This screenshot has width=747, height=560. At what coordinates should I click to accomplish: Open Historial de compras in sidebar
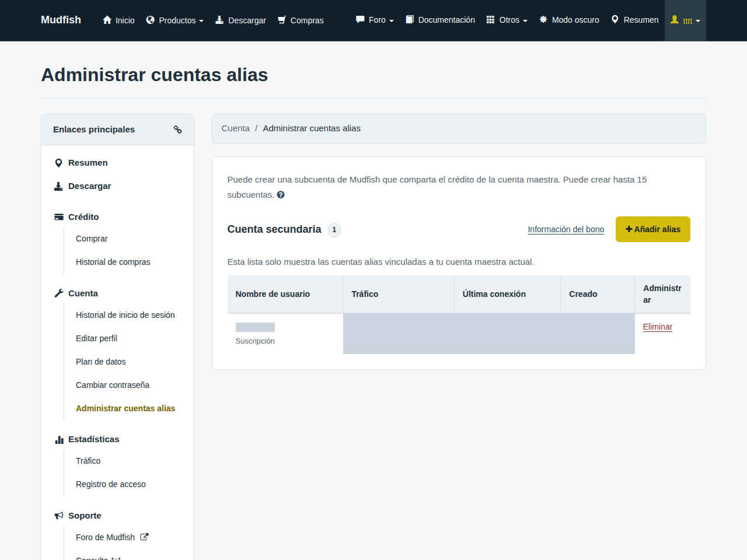[113, 262]
